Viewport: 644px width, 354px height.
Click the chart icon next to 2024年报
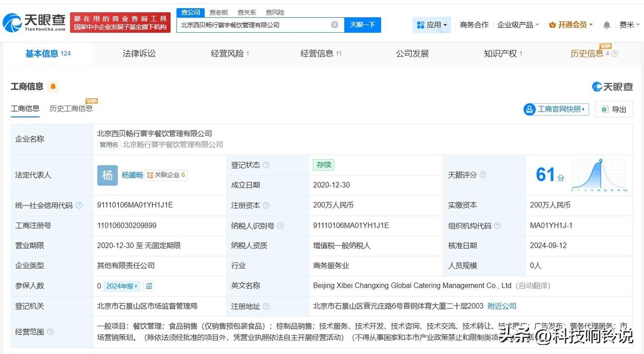point(149,286)
